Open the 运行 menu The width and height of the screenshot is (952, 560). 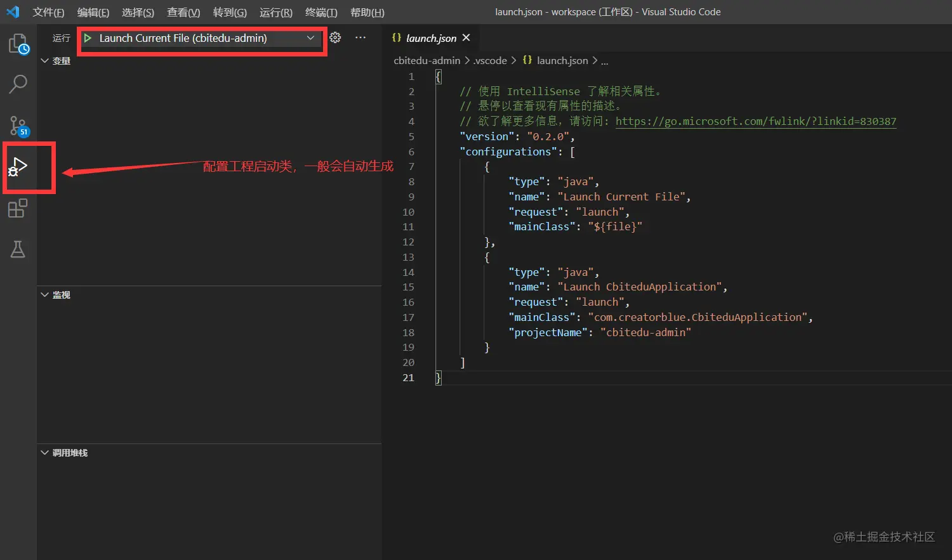tap(275, 11)
